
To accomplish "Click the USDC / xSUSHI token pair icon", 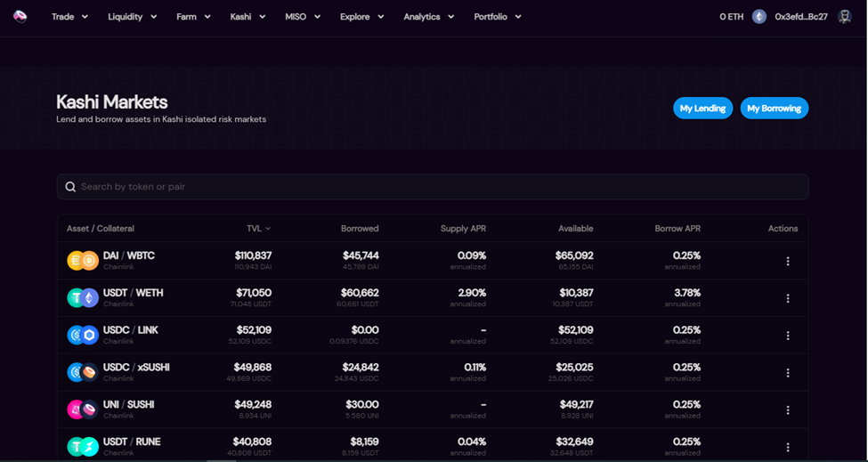I will pyautogui.click(x=83, y=372).
